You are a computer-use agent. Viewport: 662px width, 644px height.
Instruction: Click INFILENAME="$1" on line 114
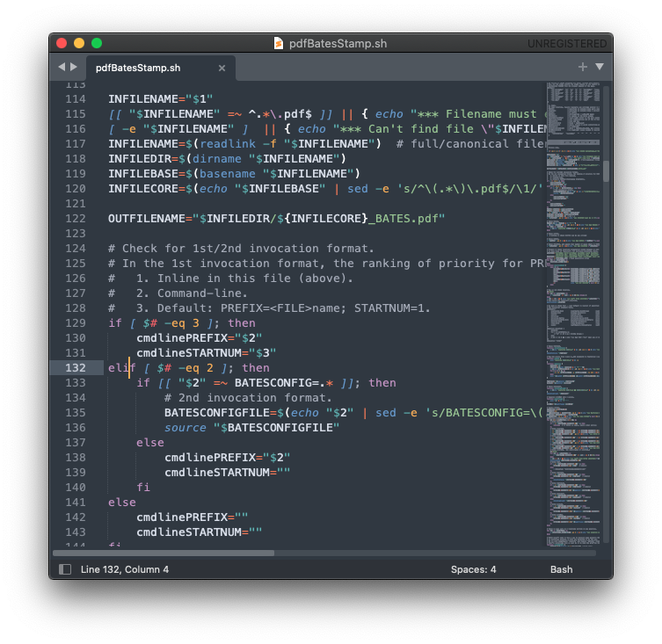pyautogui.click(x=160, y=99)
